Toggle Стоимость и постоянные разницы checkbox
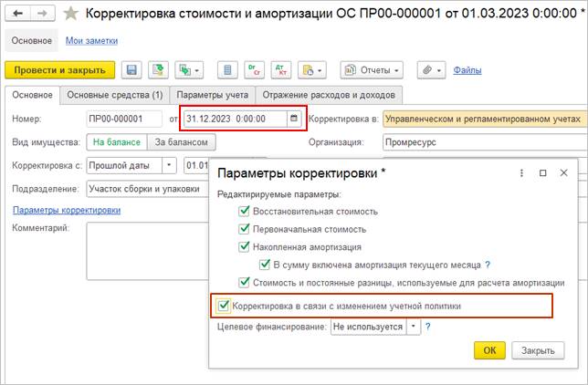Screen dimensions: 588x385 pyautogui.click(x=244, y=282)
